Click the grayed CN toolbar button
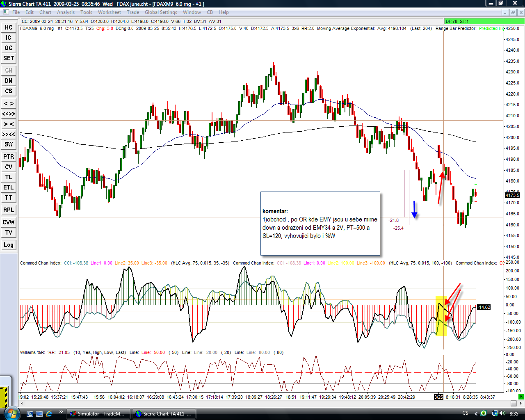This screenshot has height=420, width=525. [9, 71]
